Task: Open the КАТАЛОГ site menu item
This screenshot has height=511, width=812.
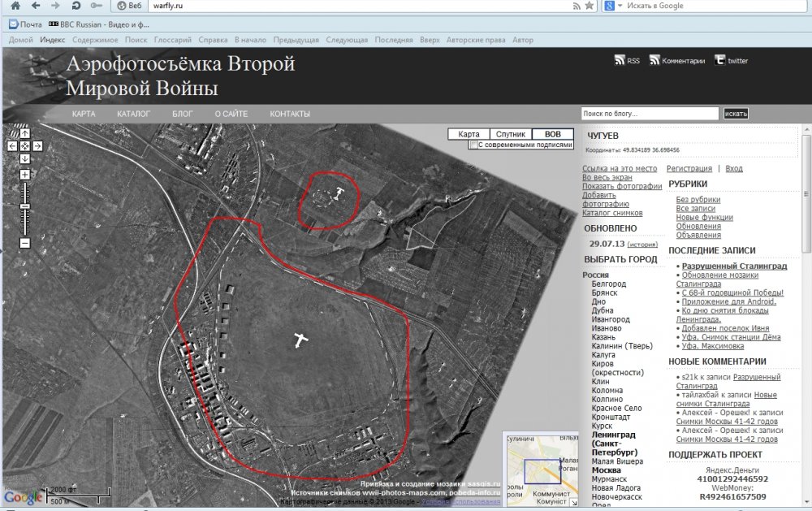Action: [133, 114]
